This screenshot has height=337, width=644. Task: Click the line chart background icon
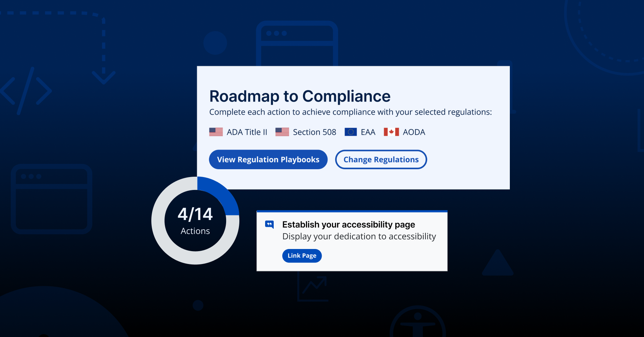pos(313,287)
